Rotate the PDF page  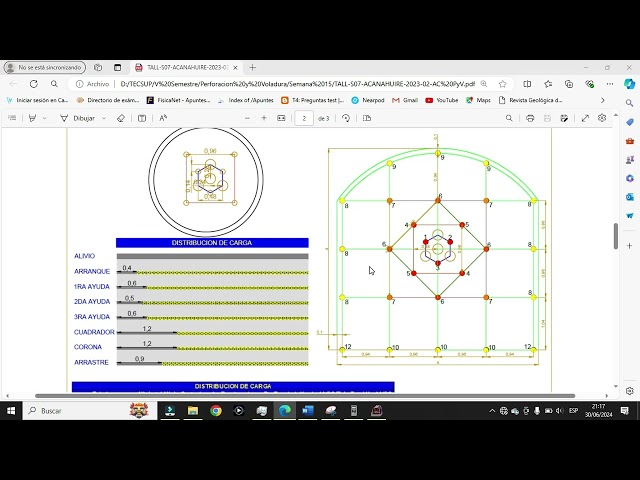click(346, 118)
